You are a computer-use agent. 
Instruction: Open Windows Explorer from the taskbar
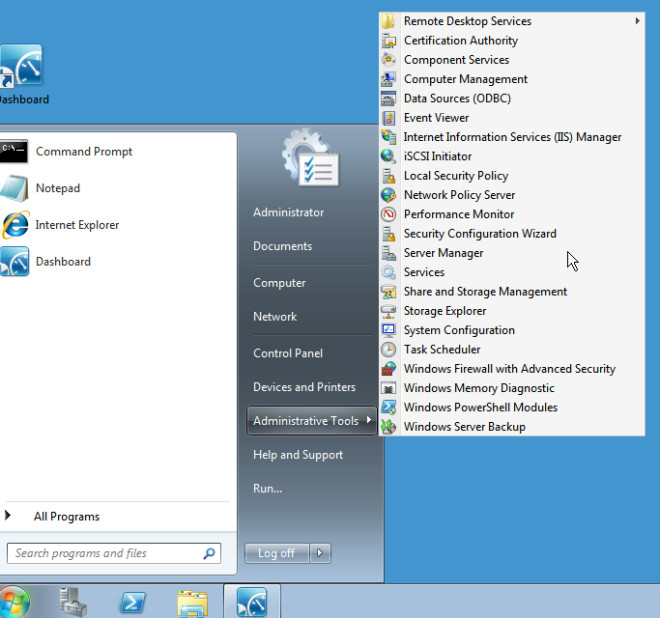191,602
